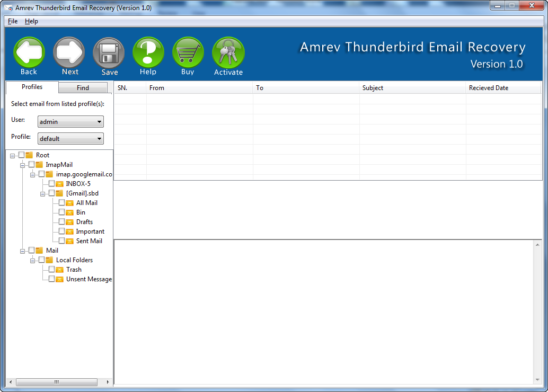Check the Unsent Message checkbox
548x392 pixels.
pyautogui.click(x=52, y=279)
